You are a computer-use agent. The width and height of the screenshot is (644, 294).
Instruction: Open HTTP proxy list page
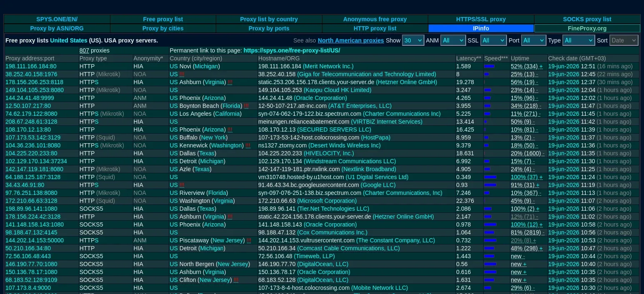point(375,28)
